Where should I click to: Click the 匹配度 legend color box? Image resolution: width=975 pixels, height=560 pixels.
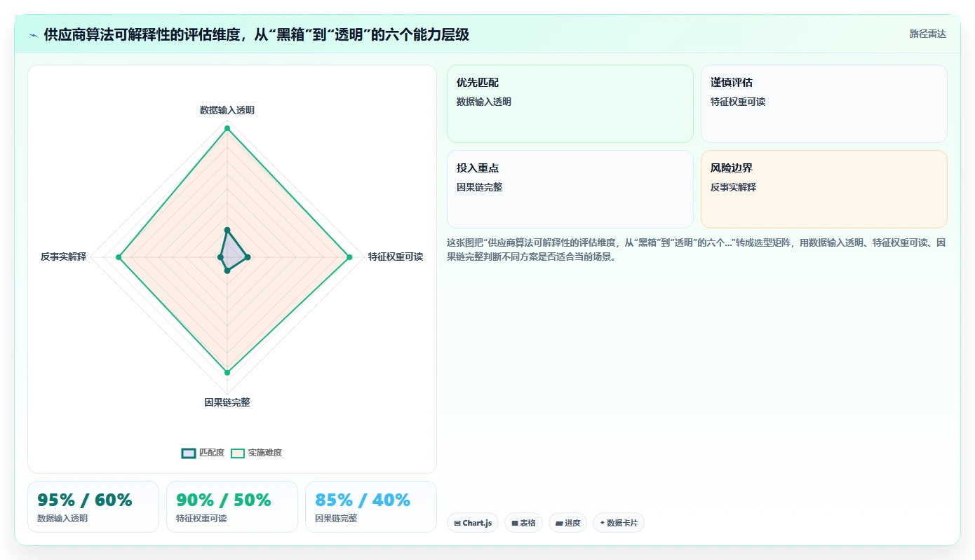tap(189, 453)
